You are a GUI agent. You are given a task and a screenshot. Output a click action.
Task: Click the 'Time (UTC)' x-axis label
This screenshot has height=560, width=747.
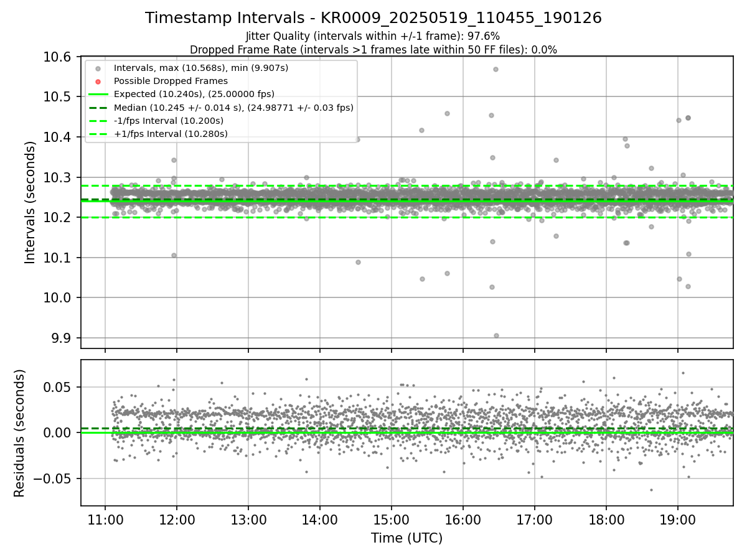(x=406, y=538)
